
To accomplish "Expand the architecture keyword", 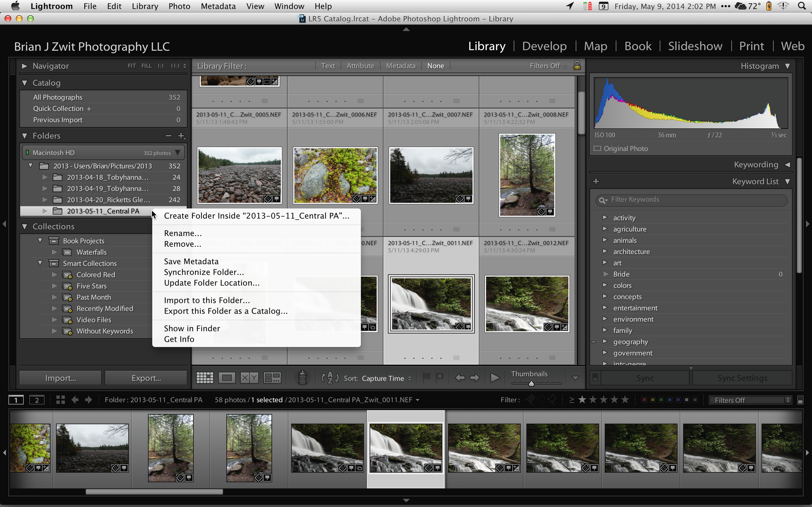I will [x=605, y=252].
